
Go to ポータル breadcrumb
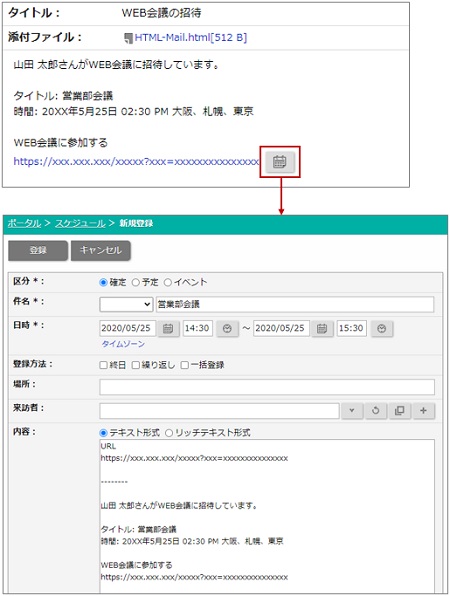click(24, 223)
